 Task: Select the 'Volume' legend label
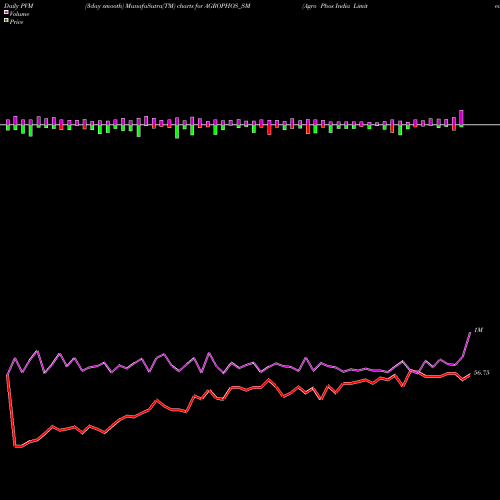[x=19, y=14]
